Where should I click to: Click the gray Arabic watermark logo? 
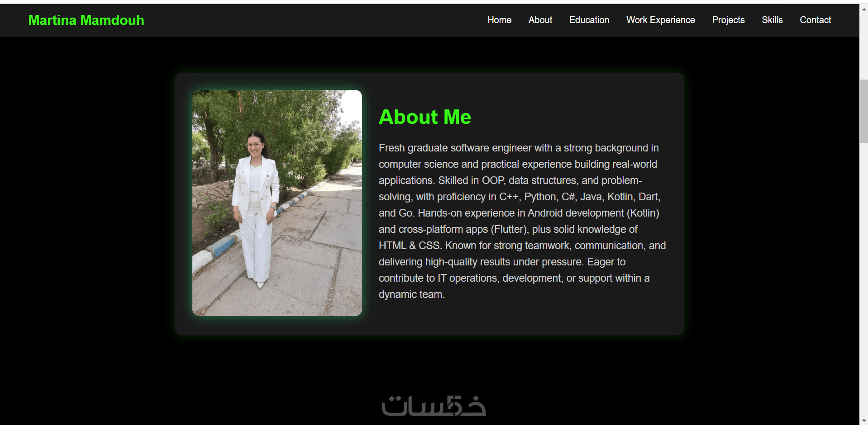point(434,406)
